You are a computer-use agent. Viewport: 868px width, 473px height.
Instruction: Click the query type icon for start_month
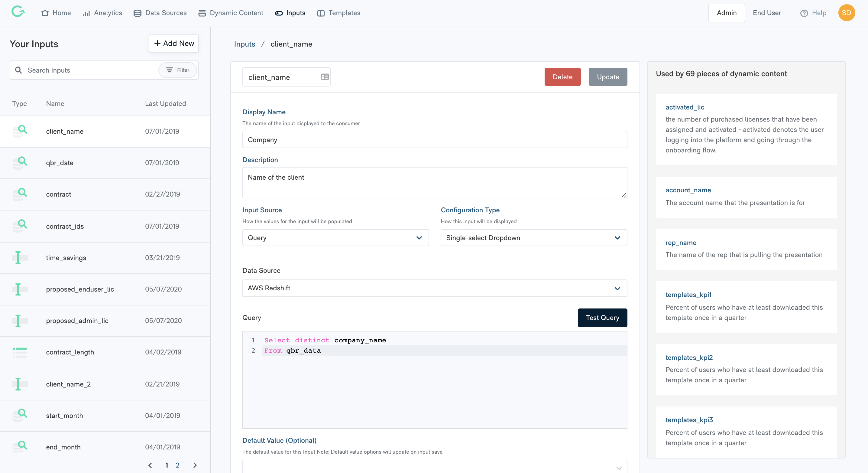click(20, 415)
